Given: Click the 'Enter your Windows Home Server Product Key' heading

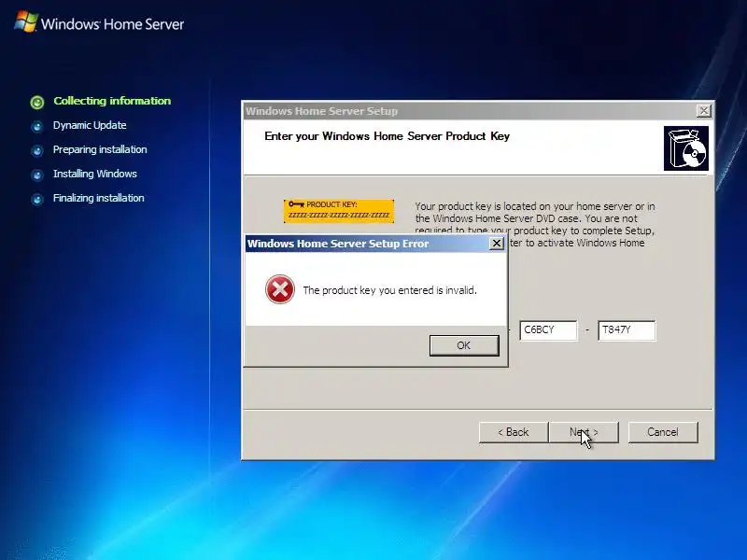Looking at the screenshot, I should (x=387, y=136).
